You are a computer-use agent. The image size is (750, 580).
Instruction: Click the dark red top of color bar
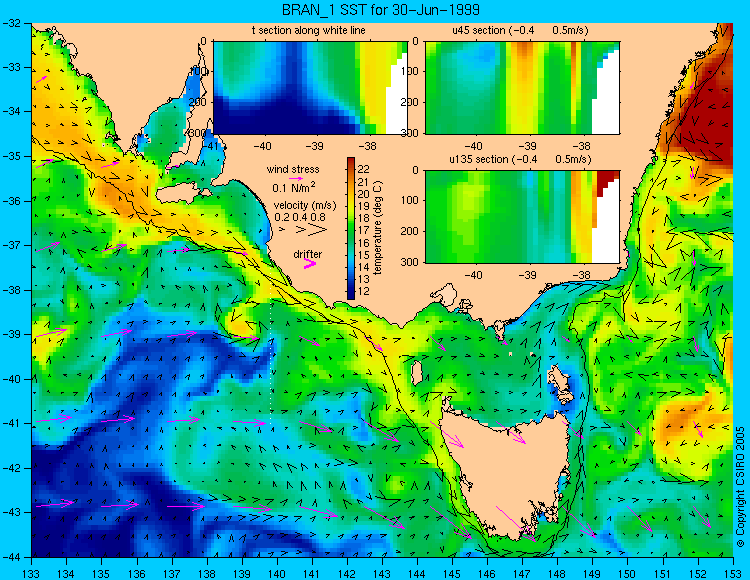pos(351,163)
